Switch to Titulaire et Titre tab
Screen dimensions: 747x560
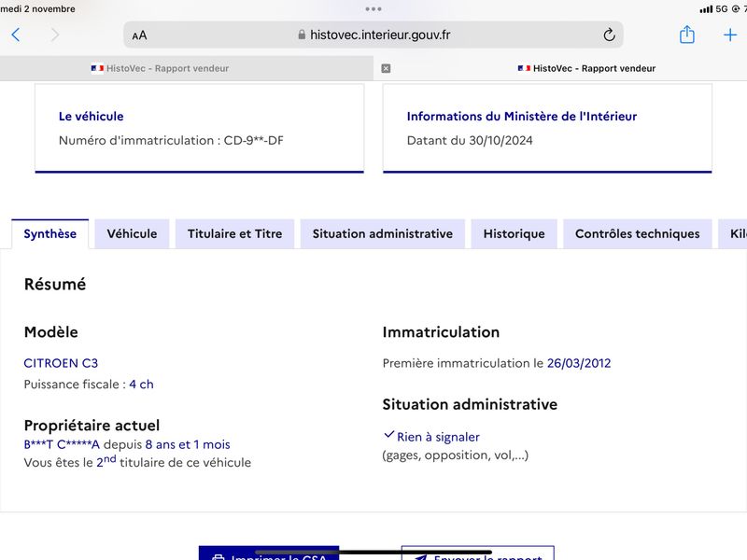pyautogui.click(x=235, y=234)
